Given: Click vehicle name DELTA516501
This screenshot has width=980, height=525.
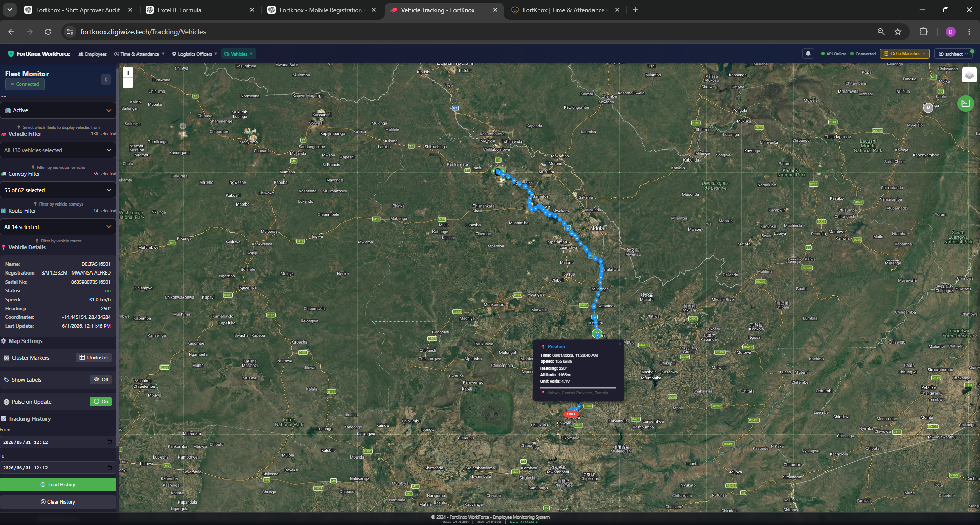Looking at the screenshot, I should point(96,264).
